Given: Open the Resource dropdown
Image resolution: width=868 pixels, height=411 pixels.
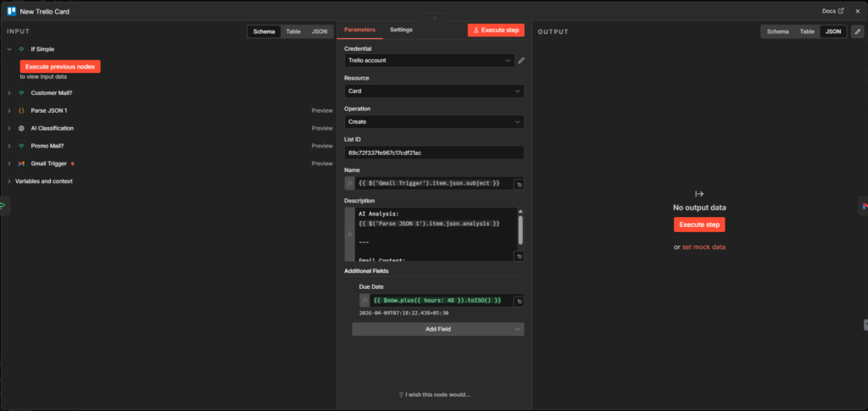Looking at the screenshot, I should [x=434, y=92].
